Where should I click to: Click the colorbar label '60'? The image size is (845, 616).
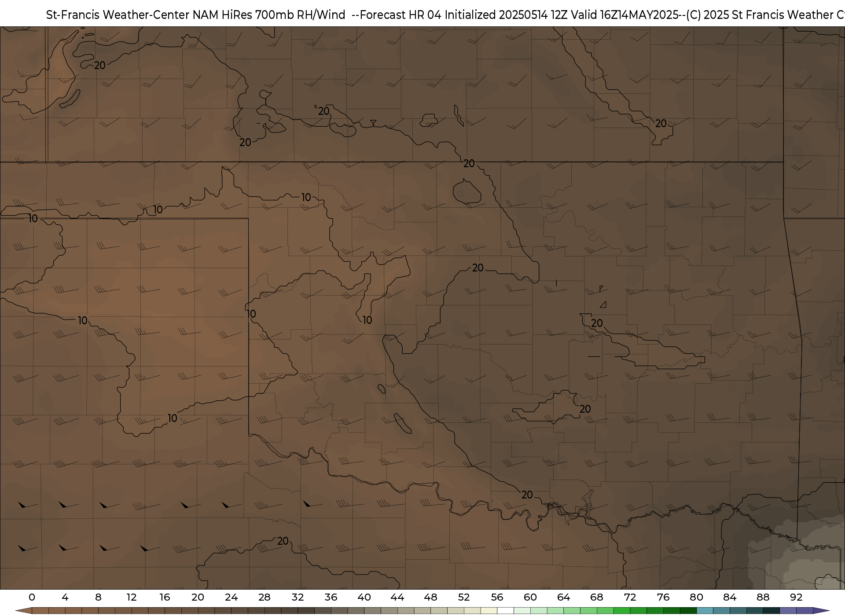530,597
